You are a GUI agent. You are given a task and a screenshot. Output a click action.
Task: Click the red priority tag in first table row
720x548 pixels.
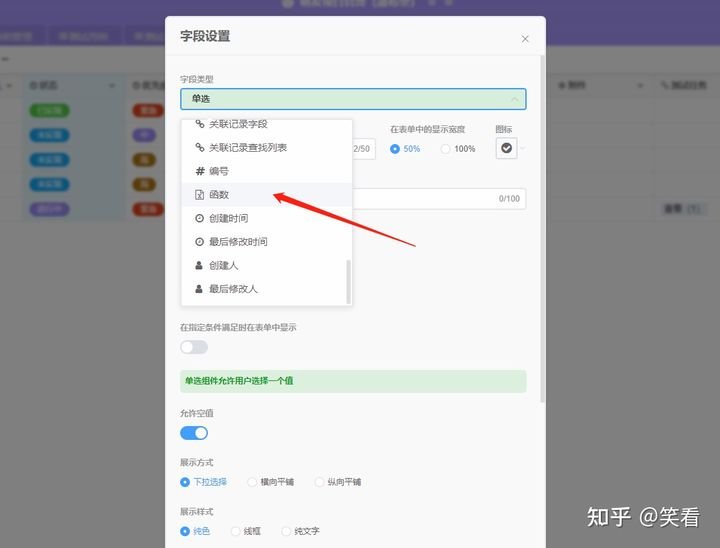148,110
